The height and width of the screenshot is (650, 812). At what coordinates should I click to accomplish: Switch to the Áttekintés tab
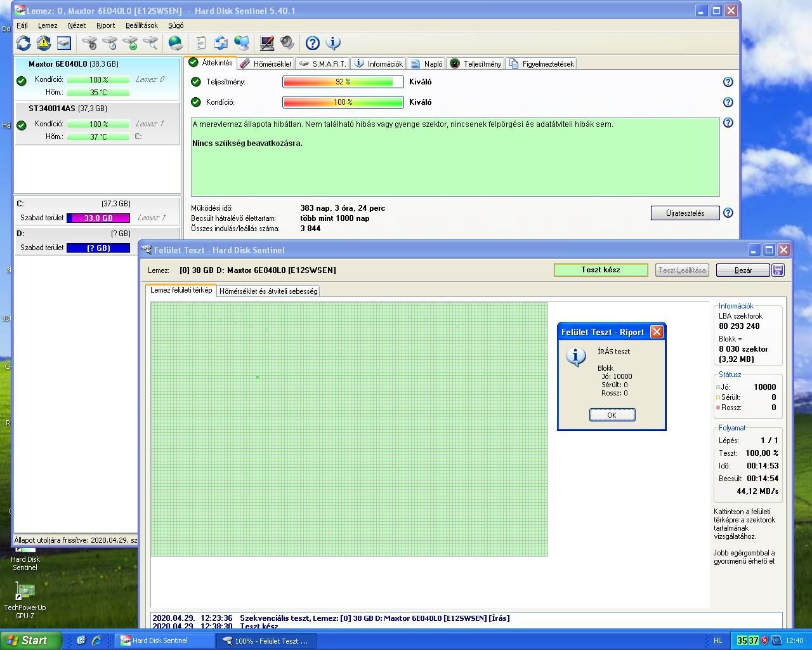[x=211, y=63]
